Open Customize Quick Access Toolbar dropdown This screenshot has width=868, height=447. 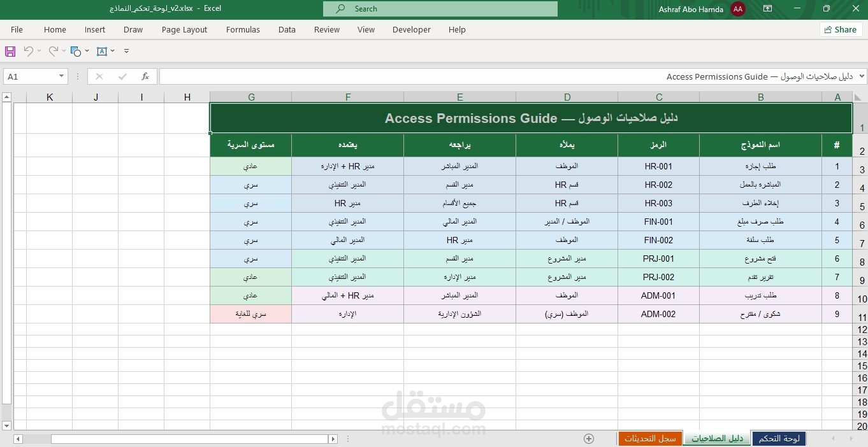[126, 51]
